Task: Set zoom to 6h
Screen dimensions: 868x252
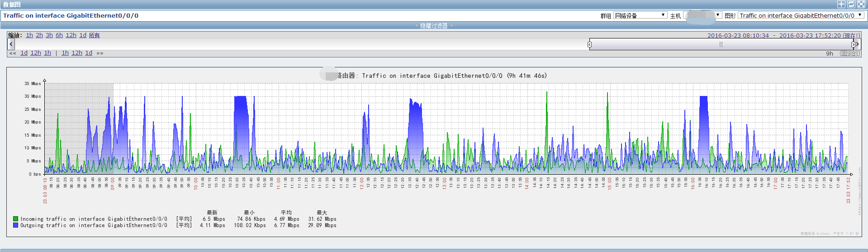Action: pyautogui.click(x=59, y=35)
